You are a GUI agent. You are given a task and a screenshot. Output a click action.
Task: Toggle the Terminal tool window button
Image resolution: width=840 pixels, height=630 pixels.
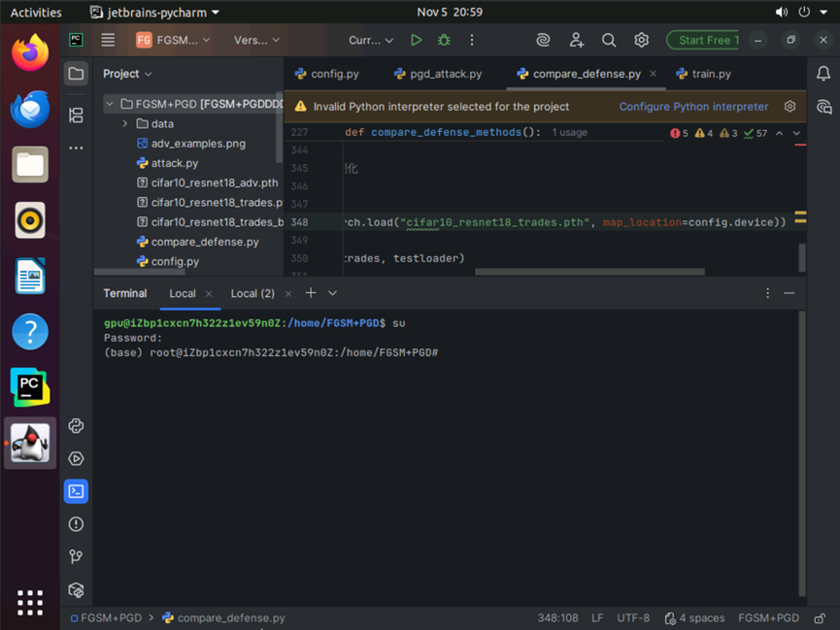tap(76, 491)
